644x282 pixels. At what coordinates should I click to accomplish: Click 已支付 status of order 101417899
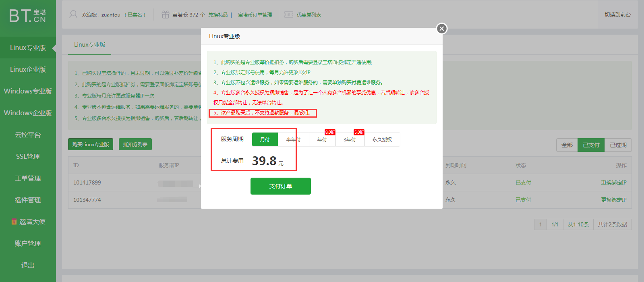523,182
